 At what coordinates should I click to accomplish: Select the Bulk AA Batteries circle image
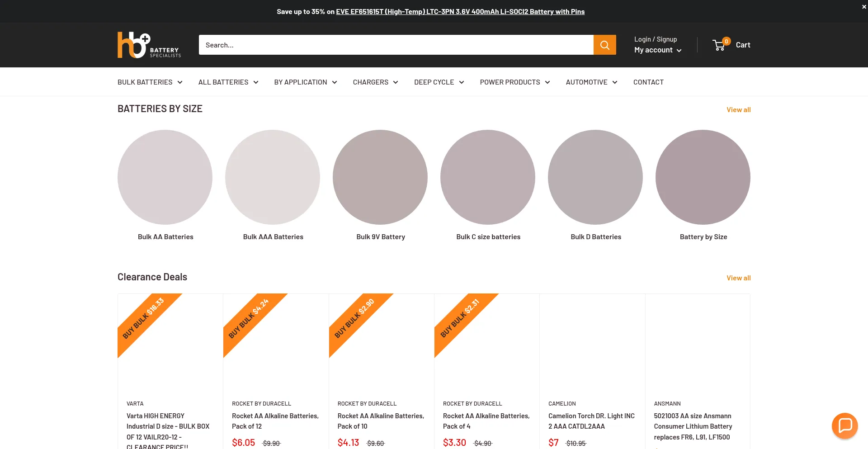click(165, 177)
